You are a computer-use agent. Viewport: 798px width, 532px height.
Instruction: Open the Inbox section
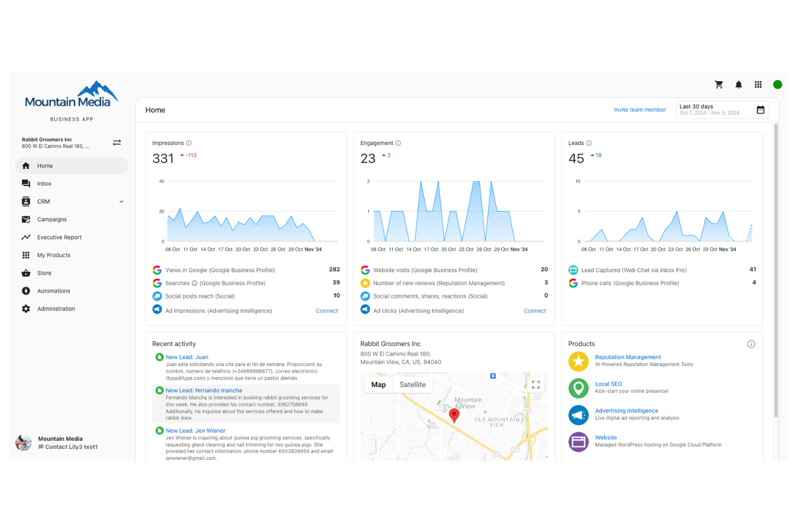coord(44,183)
